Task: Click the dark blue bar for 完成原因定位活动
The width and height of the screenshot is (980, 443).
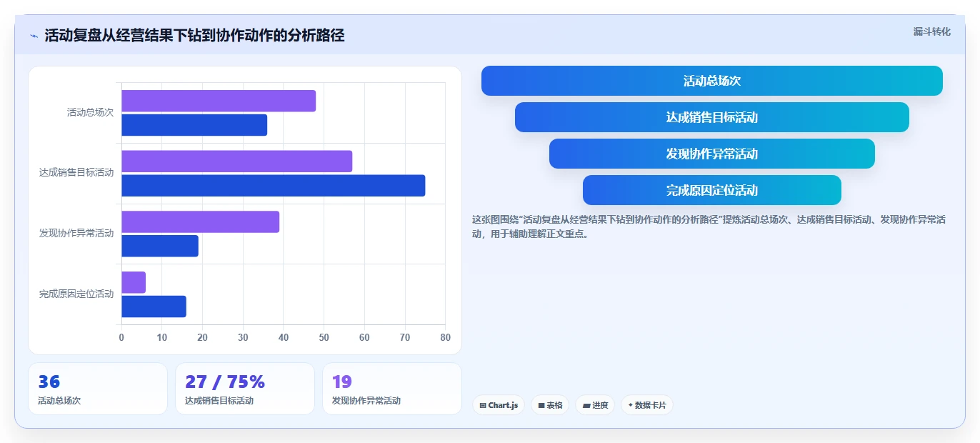Action: pyautogui.click(x=154, y=307)
